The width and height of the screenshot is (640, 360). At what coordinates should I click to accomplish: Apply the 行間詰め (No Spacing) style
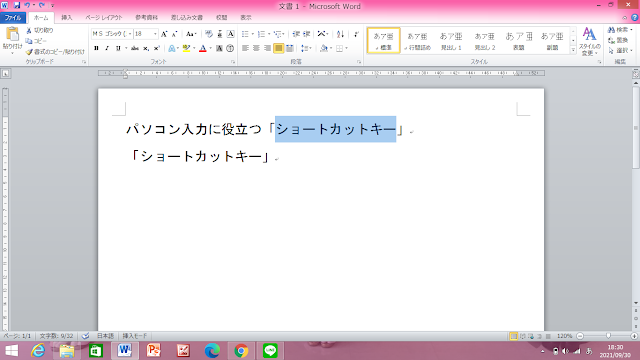(x=418, y=41)
